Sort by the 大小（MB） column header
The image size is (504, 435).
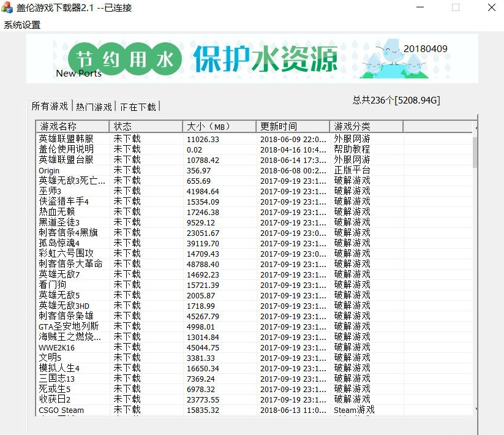[x=219, y=126]
